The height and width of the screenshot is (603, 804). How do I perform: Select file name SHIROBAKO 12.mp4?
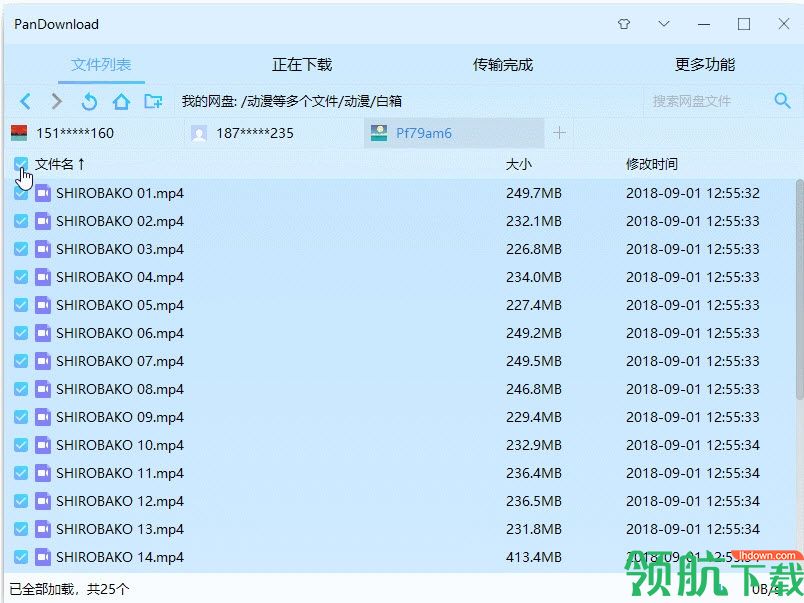[120, 501]
